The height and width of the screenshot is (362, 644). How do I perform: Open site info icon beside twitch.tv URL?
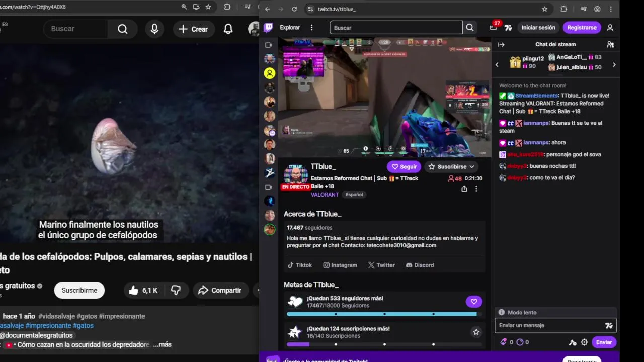[x=310, y=9]
